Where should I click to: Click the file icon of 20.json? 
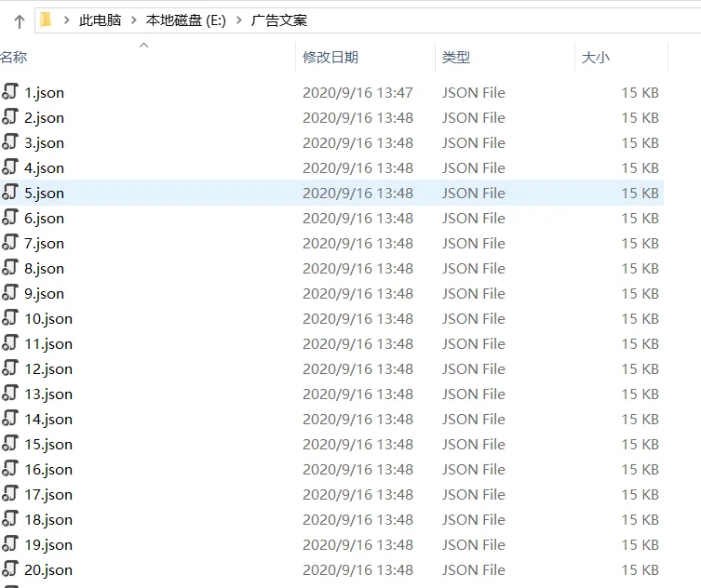10,568
